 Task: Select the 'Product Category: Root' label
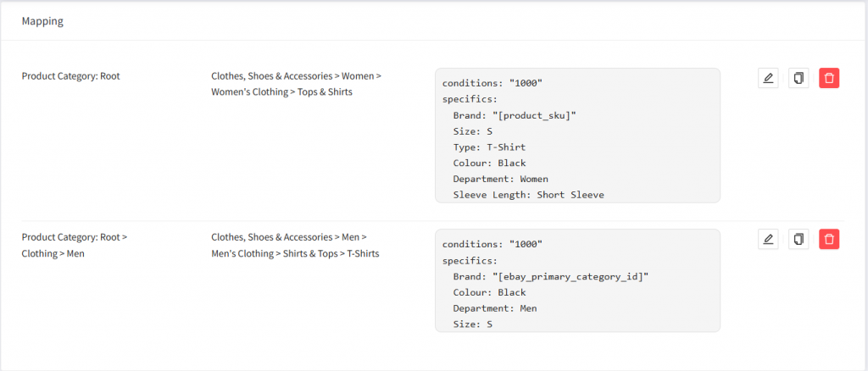pyautogui.click(x=70, y=76)
